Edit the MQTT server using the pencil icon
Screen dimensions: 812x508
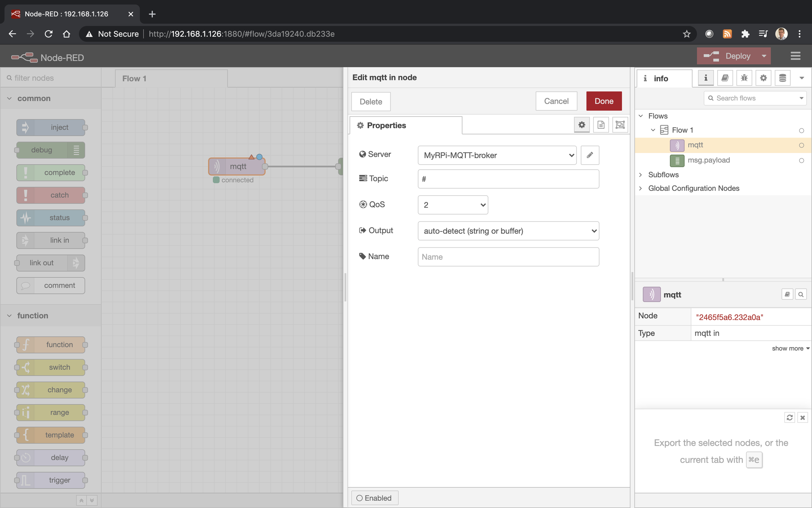pos(590,155)
